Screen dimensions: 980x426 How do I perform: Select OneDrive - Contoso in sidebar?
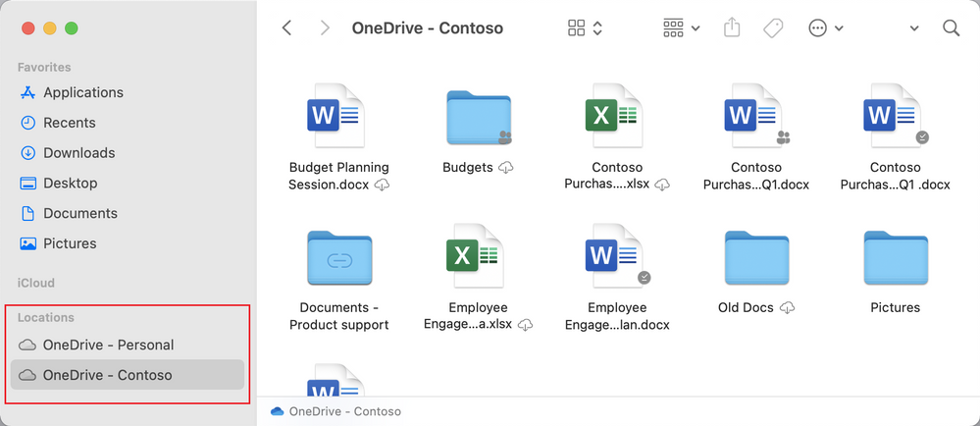[x=107, y=375]
